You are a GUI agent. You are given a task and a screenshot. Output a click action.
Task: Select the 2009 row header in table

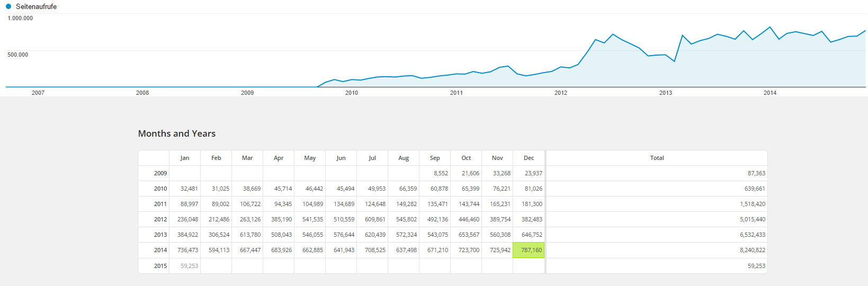coord(160,173)
